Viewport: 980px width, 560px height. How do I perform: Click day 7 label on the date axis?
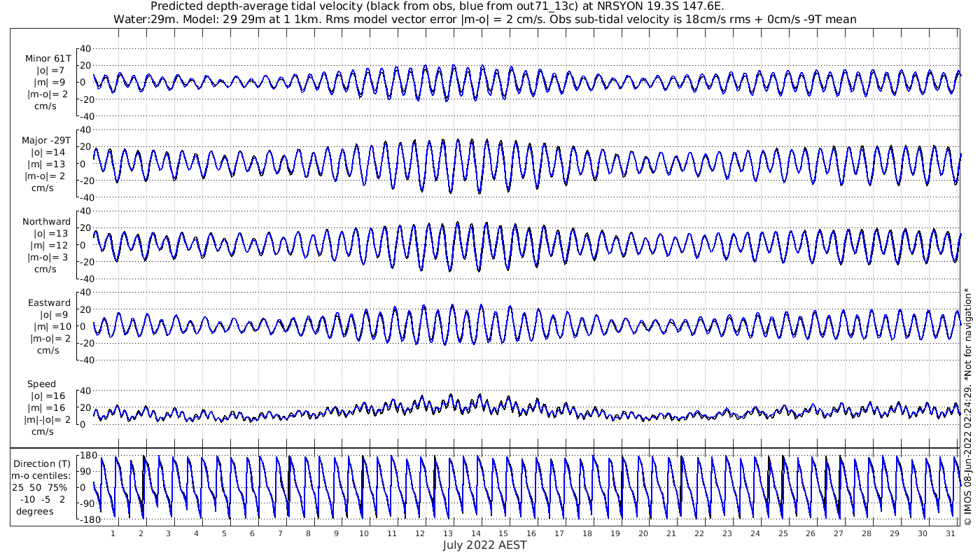click(x=280, y=533)
